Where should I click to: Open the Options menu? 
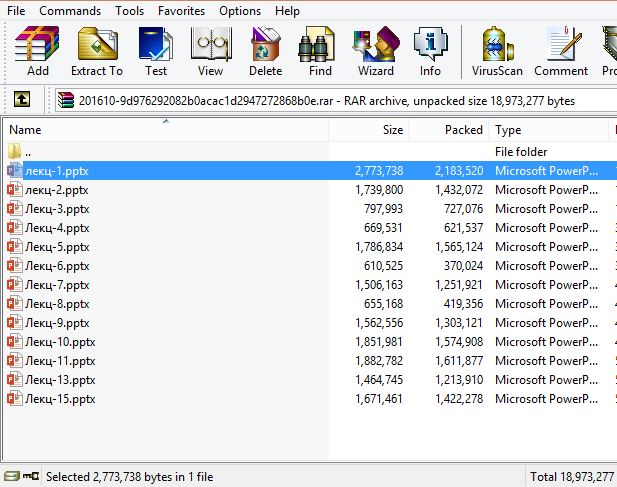tap(240, 11)
